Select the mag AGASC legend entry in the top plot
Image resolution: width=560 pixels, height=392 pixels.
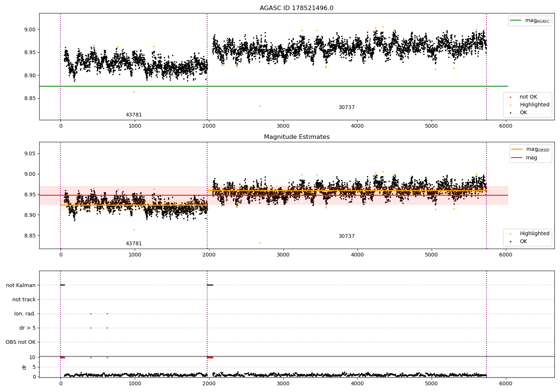click(x=530, y=21)
